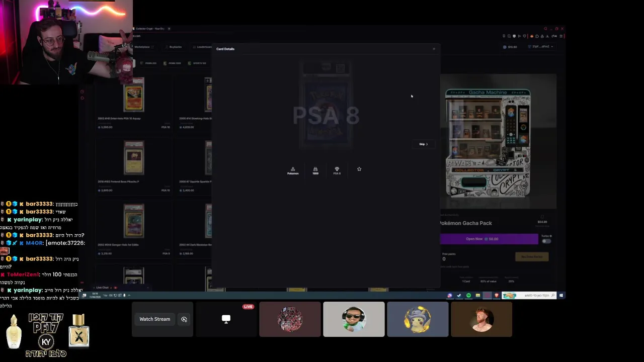Click the No Free Packs button

tap(532, 257)
